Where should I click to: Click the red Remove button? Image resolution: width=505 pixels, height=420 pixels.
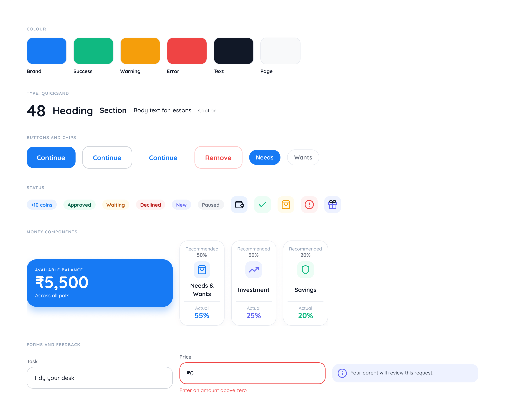(218, 158)
